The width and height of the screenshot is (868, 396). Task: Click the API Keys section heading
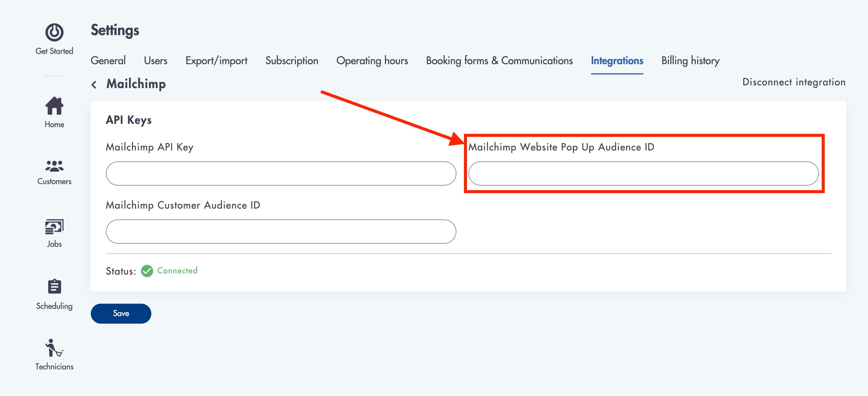129,120
